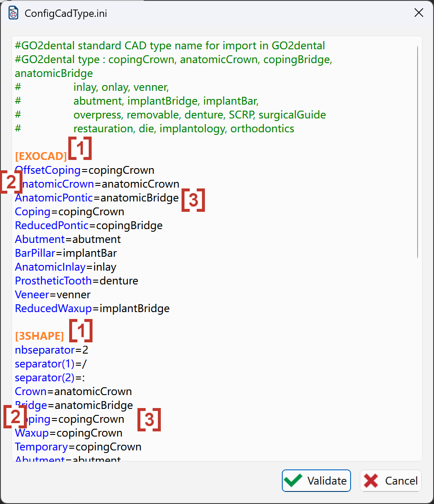
Task: Click the AnatomicInlay=inlay line
Action: point(66,267)
